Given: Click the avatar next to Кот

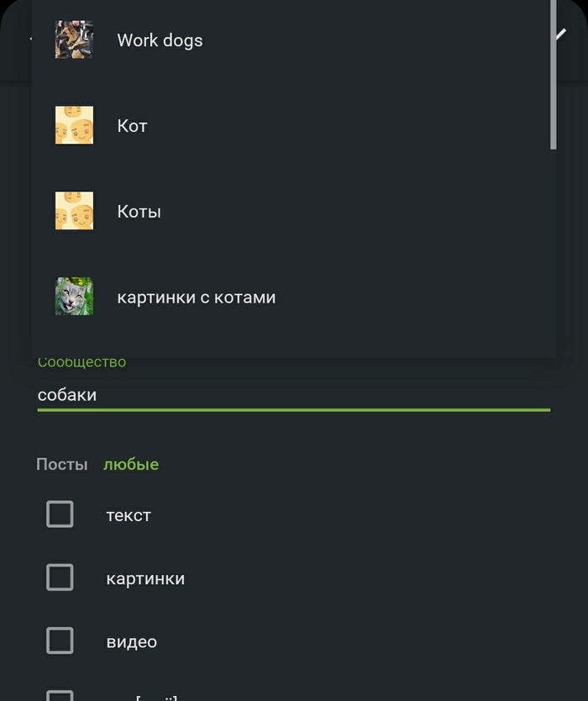Looking at the screenshot, I should coord(74,125).
